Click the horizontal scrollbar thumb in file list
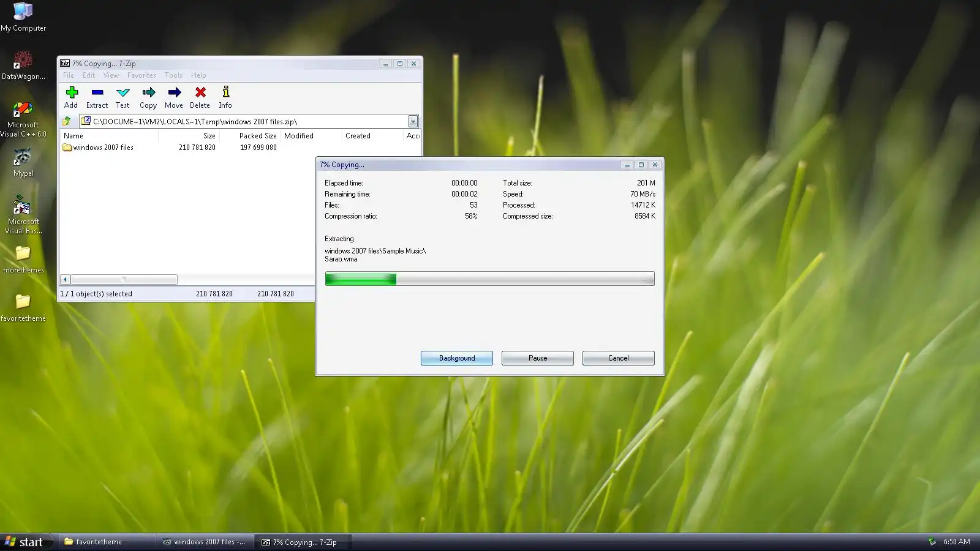Screen dimensions: 980x551 (x=124, y=279)
